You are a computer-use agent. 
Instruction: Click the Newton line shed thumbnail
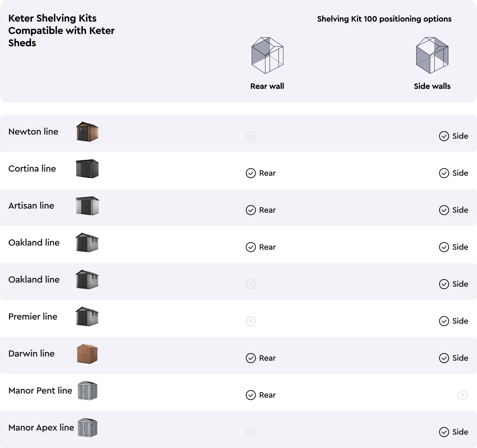(87, 132)
